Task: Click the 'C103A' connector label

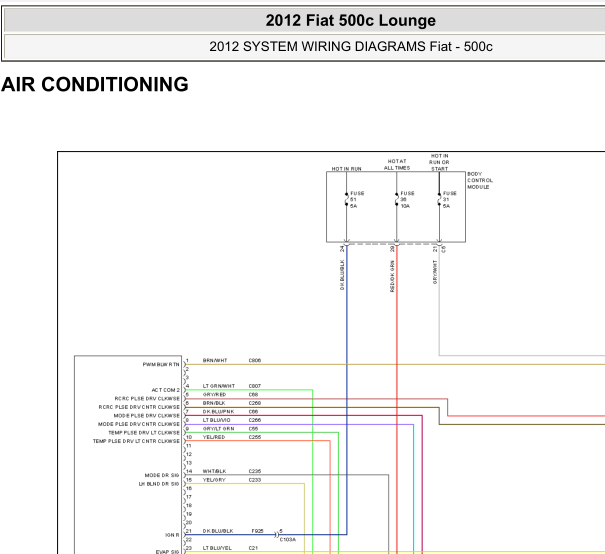Action: (x=287, y=539)
